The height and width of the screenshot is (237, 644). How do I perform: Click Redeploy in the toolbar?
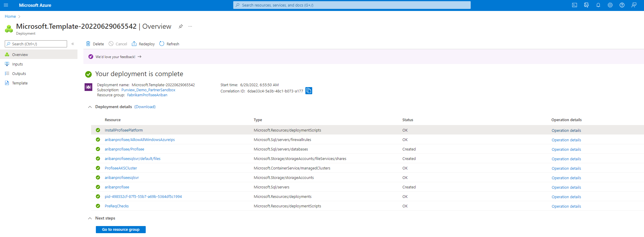pos(143,44)
